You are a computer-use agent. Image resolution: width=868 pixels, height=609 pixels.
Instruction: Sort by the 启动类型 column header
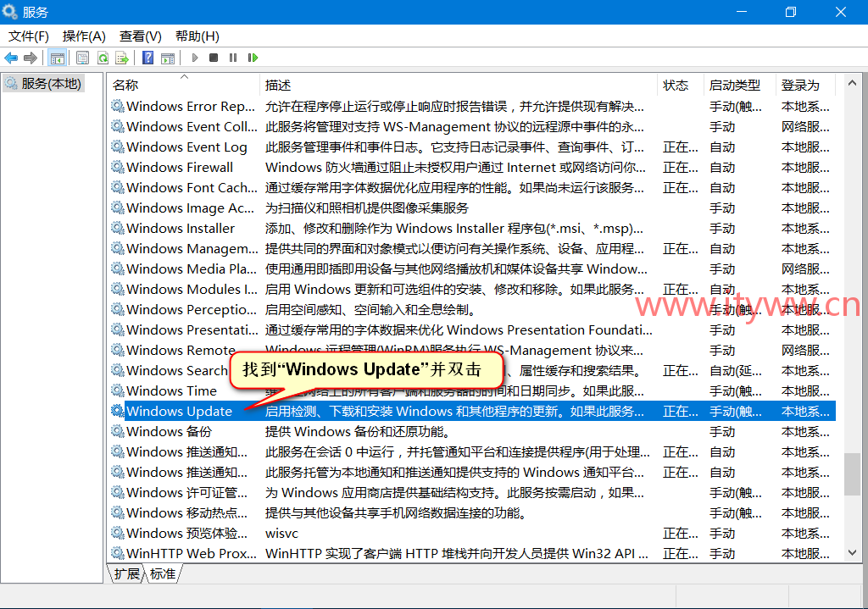coord(740,85)
